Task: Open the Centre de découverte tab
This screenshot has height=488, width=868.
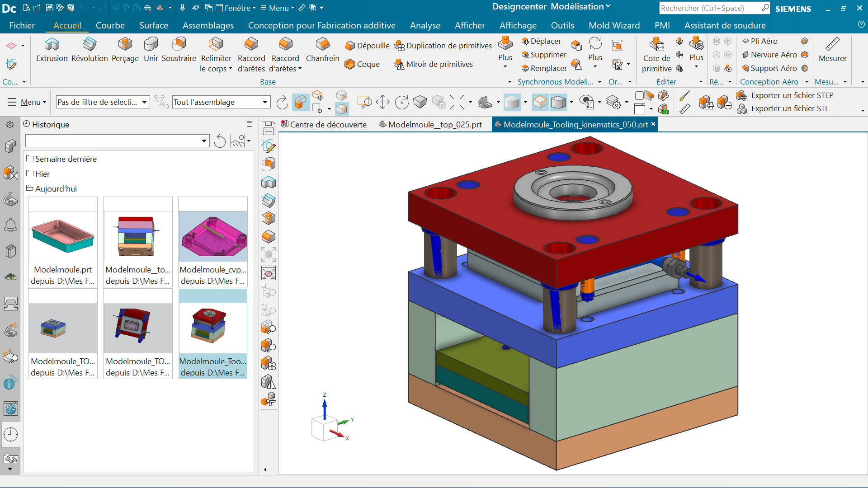Action: click(324, 124)
